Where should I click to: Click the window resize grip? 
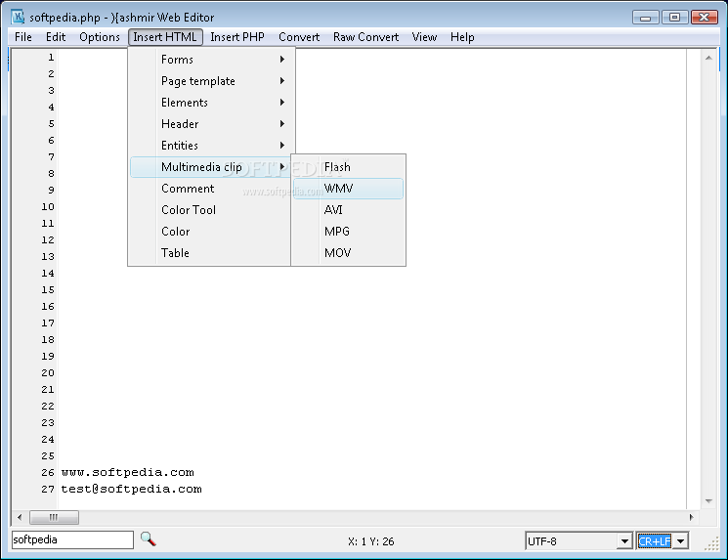point(711,543)
